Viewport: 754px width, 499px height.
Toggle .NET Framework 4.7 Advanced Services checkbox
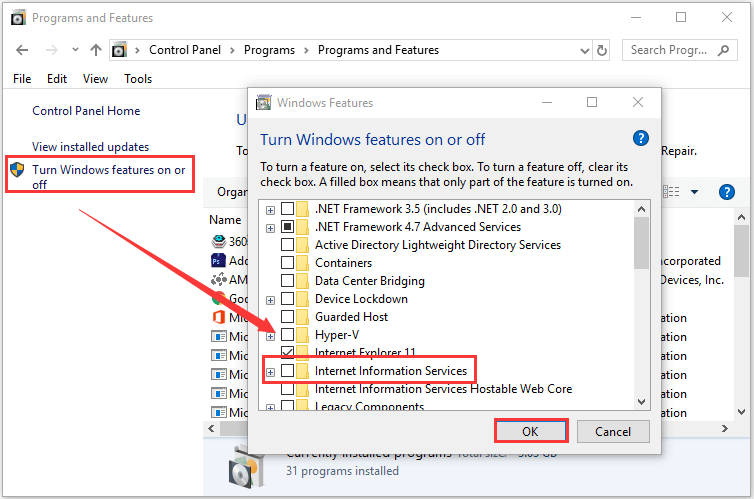(x=288, y=226)
